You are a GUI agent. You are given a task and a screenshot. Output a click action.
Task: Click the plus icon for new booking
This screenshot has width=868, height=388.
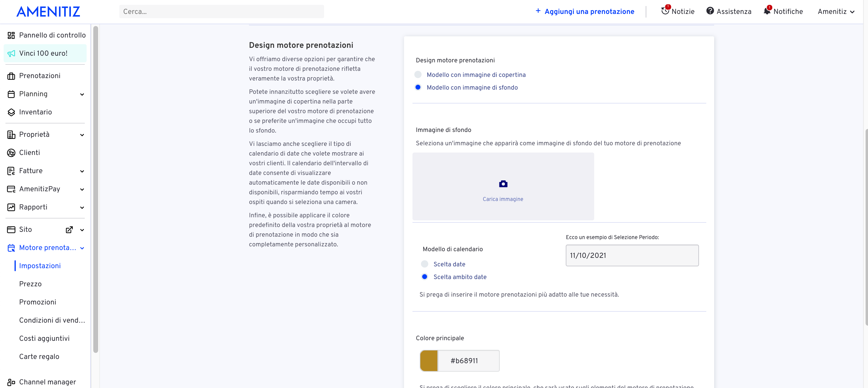538,11
